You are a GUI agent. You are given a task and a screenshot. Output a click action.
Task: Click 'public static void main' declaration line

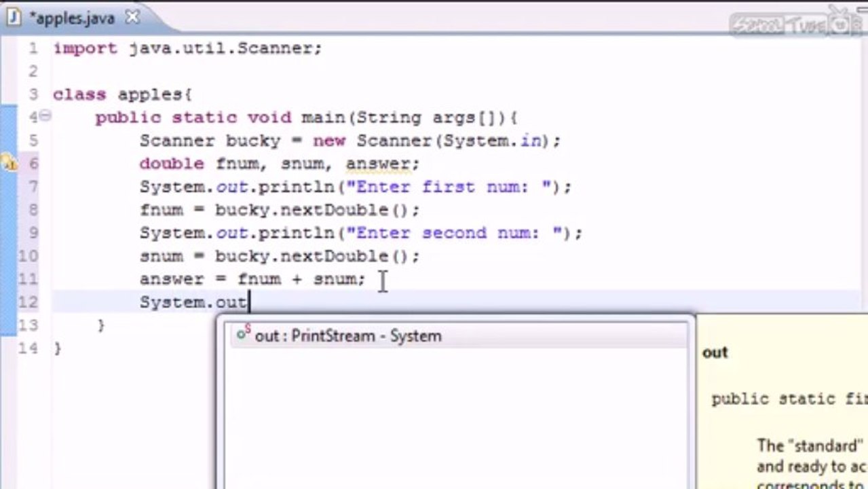click(x=306, y=117)
